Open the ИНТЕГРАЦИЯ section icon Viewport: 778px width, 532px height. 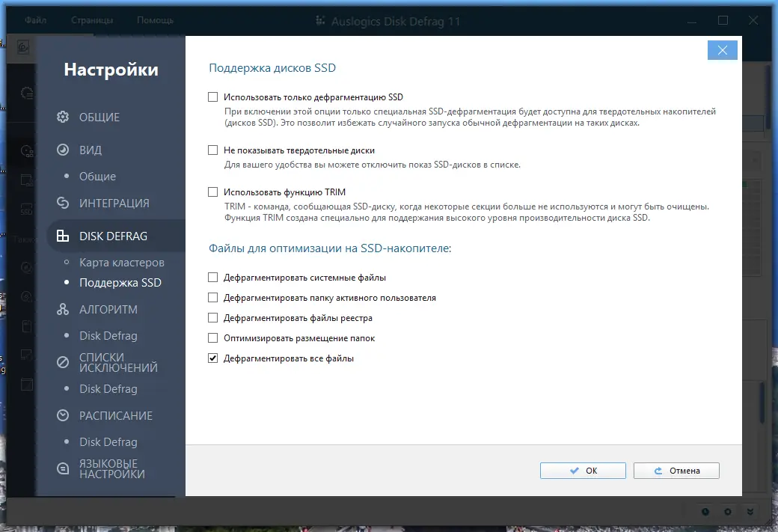(x=63, y=203)
